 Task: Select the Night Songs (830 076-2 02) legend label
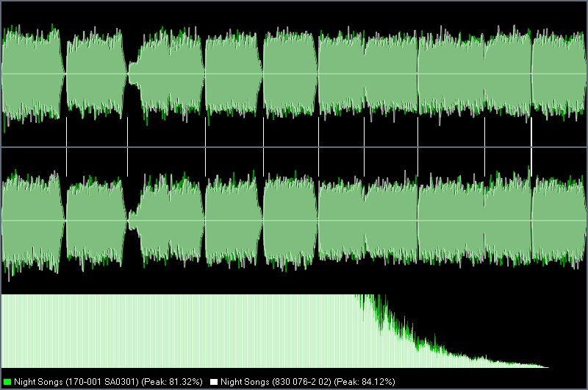point(276,382)
